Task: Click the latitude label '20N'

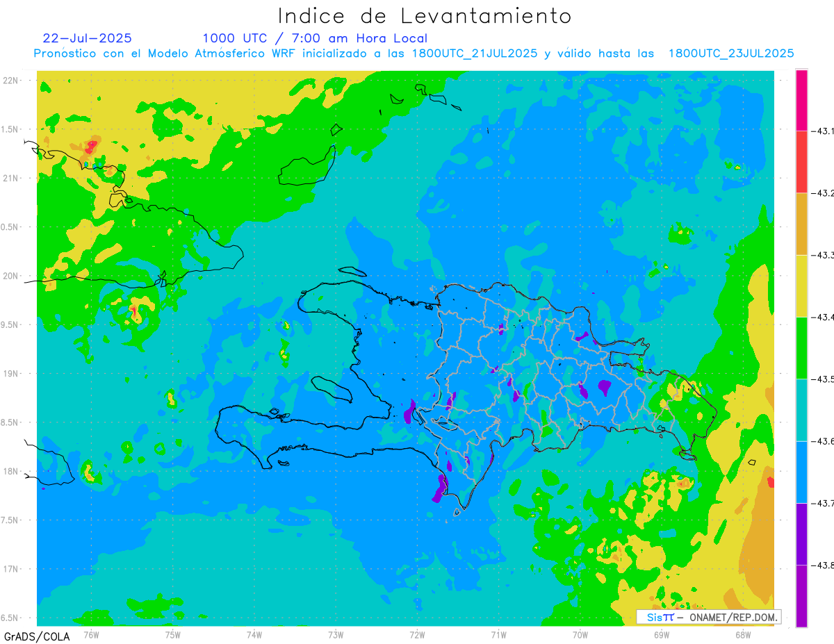Action: pos(12,276)
